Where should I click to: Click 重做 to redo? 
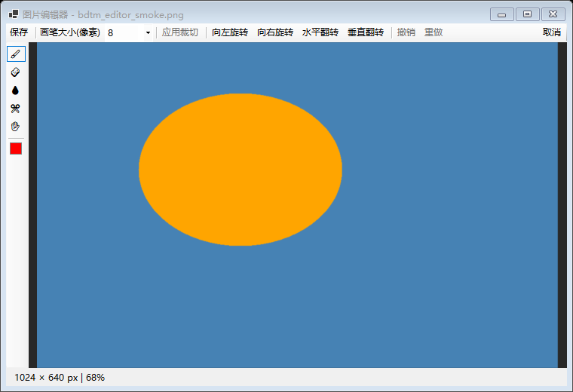point(434,32)
